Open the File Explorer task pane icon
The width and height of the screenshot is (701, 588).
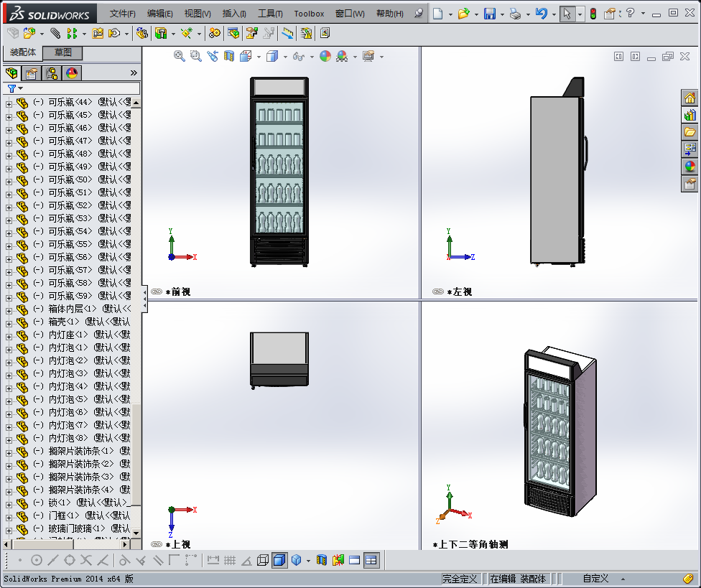tap(690, 132)
